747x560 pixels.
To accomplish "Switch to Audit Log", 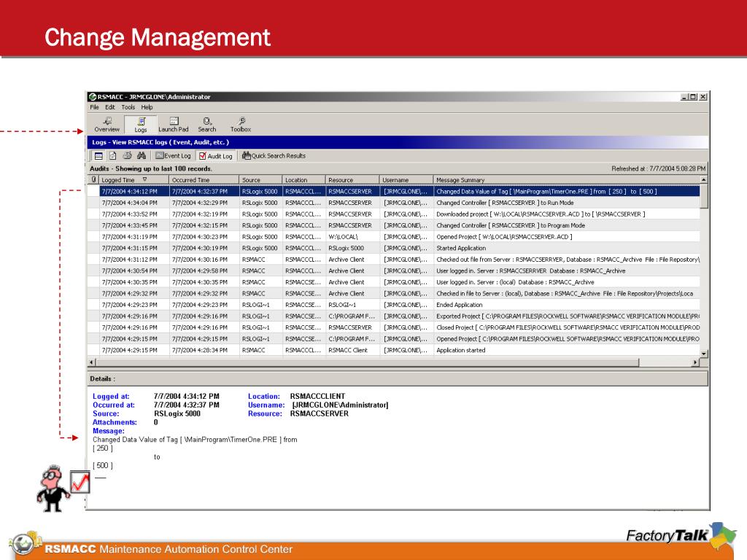I will coord(216,156).
